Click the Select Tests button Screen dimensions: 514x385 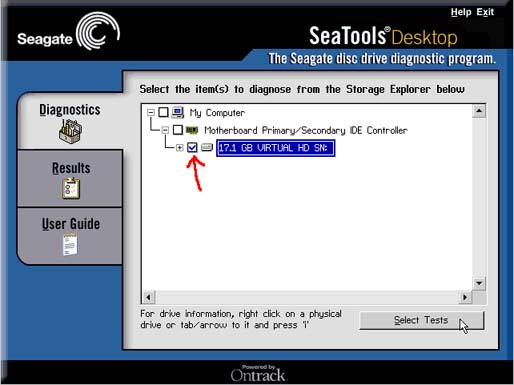click(x=421, y=320)
